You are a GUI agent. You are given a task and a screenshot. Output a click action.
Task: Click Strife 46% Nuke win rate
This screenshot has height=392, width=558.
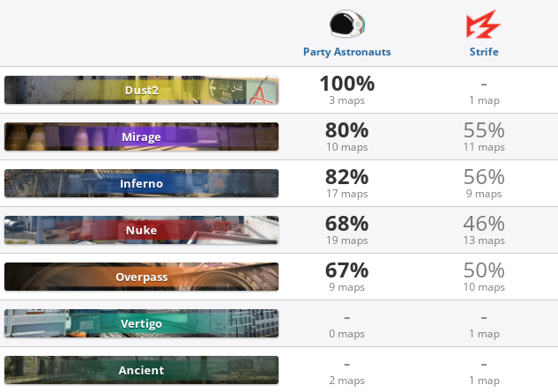(484, 224)
